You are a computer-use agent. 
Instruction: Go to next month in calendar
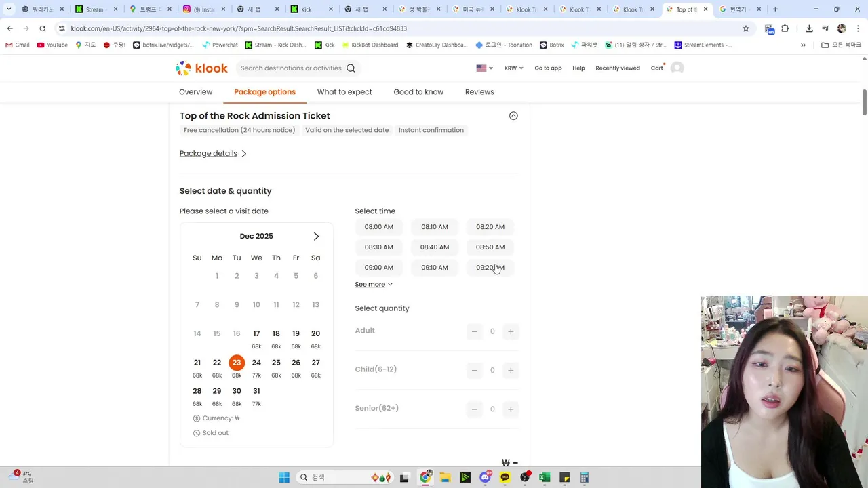point(316,236)
